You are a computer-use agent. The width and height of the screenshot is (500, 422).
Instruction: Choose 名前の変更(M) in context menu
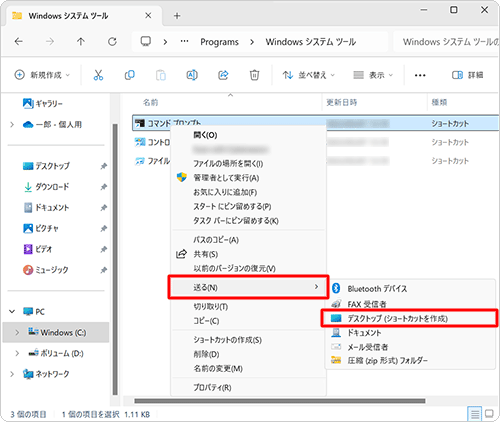pyautogui.click(x=248, y=369)
